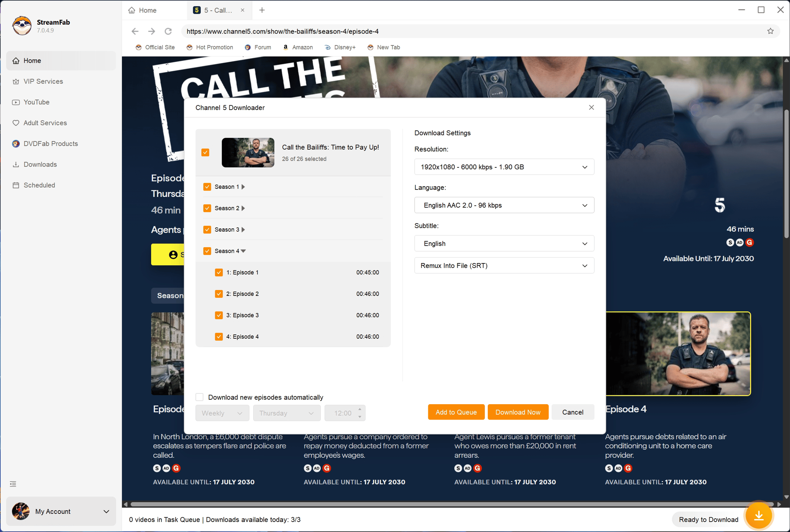Image resolution: width=790 pixels, height=532 pixels.
Task: Click the Ready to Download status
Action: pos(708,520)
